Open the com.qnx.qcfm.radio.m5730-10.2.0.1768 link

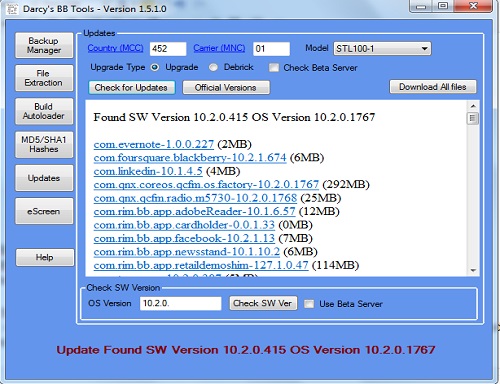coord(195,198)
